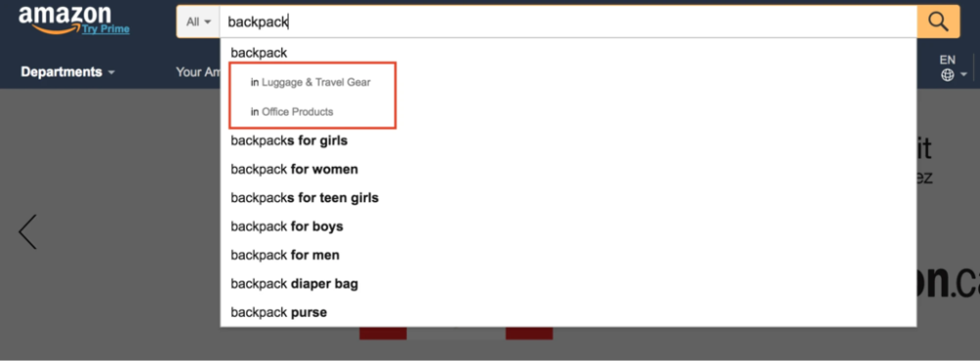
Task: Go to previous carousel slide arrow
Action: [27, 232]
